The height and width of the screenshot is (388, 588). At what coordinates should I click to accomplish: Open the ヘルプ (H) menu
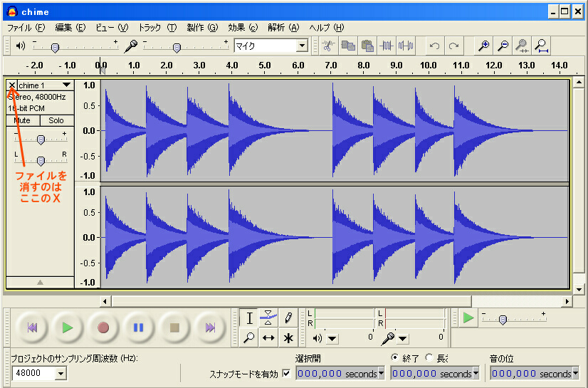tap(326, 28)
